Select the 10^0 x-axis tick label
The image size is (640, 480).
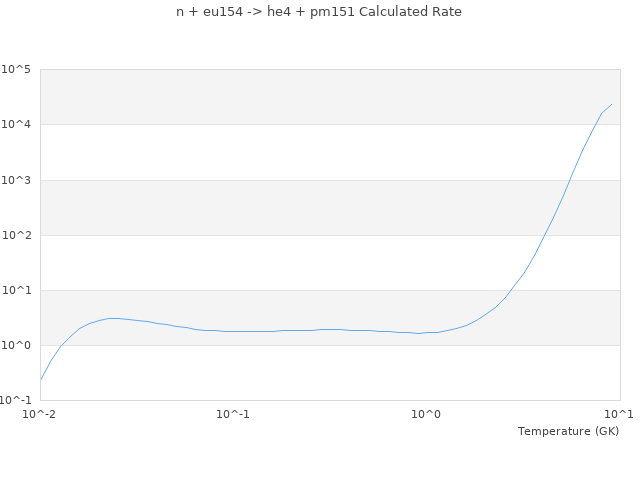point(426,414)
